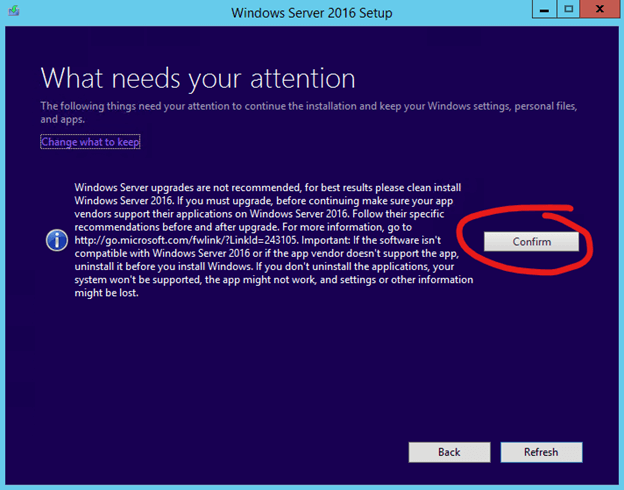Close the Windows Server 2016 Setup window
Image resolution: width=624 pixels, height=490 pixels.
(x=600, y=10)
